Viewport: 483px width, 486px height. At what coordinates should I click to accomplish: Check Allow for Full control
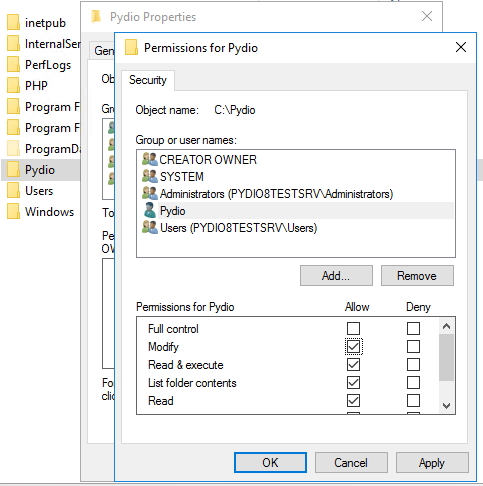[353, 329]
